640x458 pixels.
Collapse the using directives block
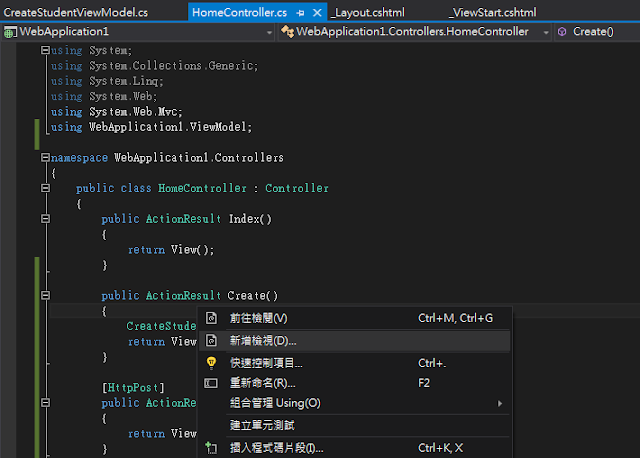click(x=45, y=50)
